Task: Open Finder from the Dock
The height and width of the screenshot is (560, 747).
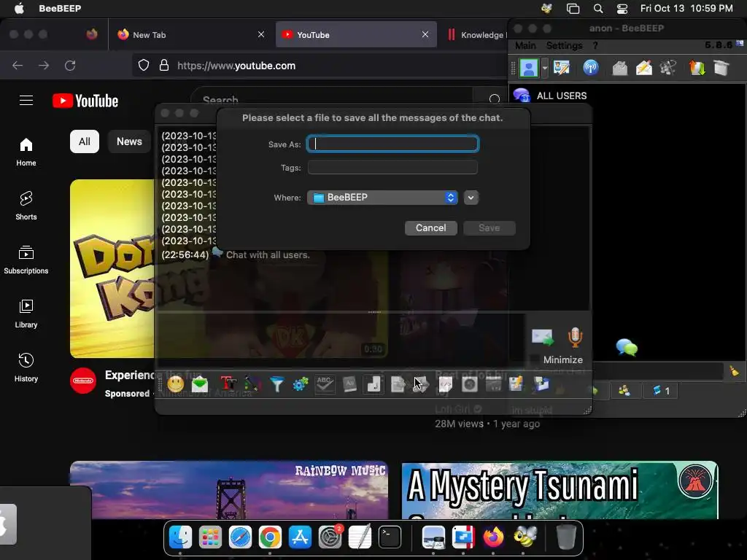Action: [x=180, y=537]
